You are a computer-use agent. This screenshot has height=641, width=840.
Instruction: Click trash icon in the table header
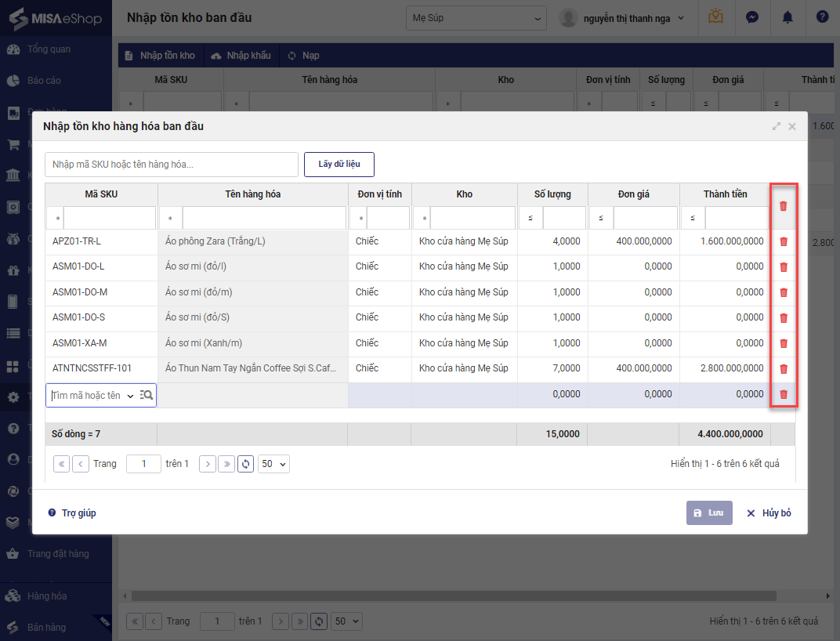(783, 206)
